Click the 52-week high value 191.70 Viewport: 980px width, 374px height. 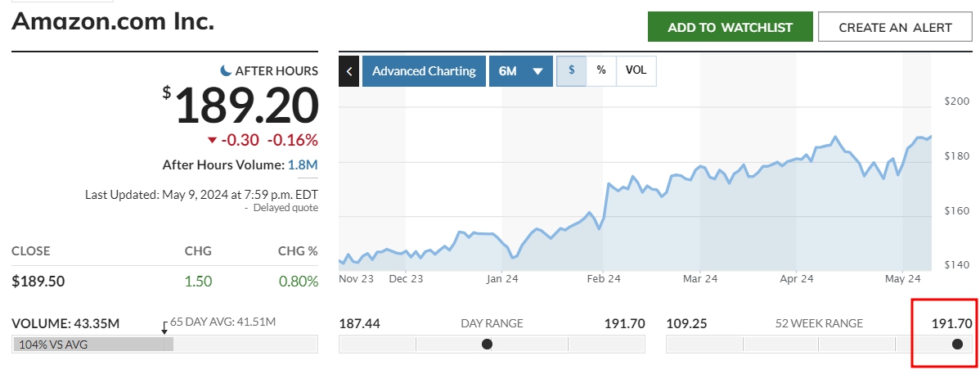coord(952,323)
